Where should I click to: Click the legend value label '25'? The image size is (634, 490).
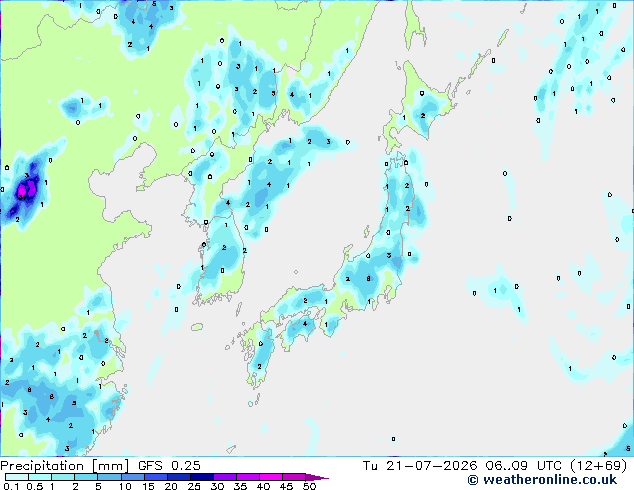(x=194, y=486)
